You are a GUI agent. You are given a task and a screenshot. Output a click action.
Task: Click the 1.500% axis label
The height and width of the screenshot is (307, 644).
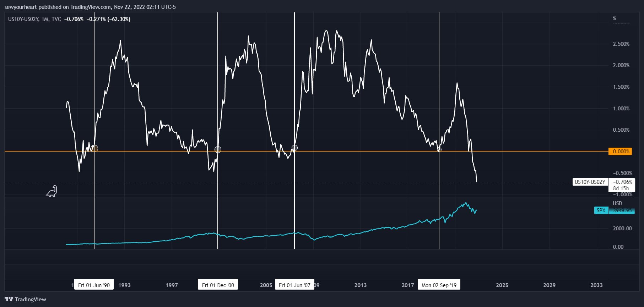click(x=621, y=87)
